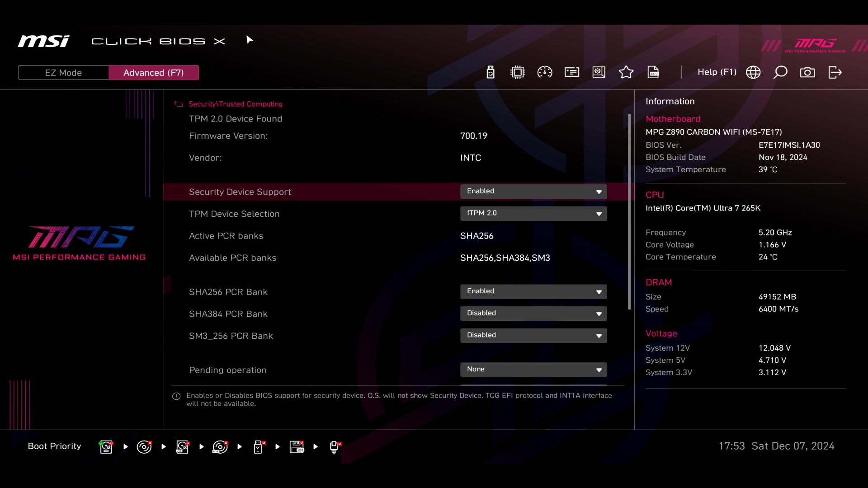This screenshot has height=488, width=868.
Task: Open the favorites star icon
Action: [626, 72]
